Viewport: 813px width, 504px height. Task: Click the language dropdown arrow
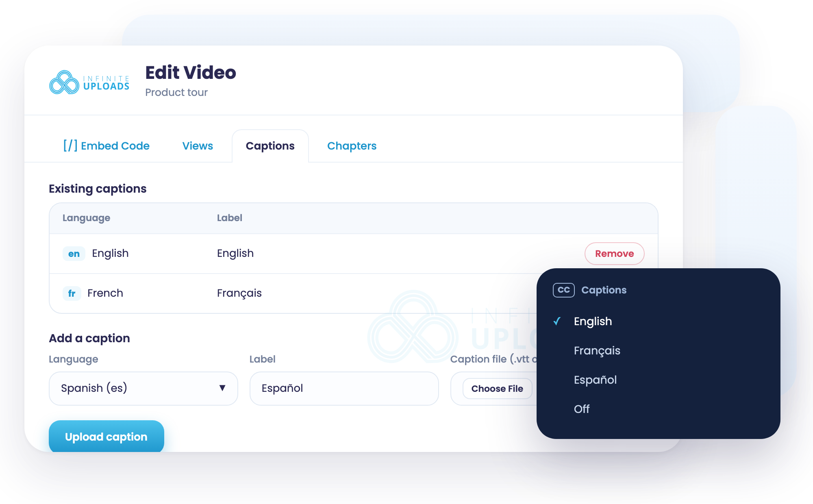click(222, 388)
